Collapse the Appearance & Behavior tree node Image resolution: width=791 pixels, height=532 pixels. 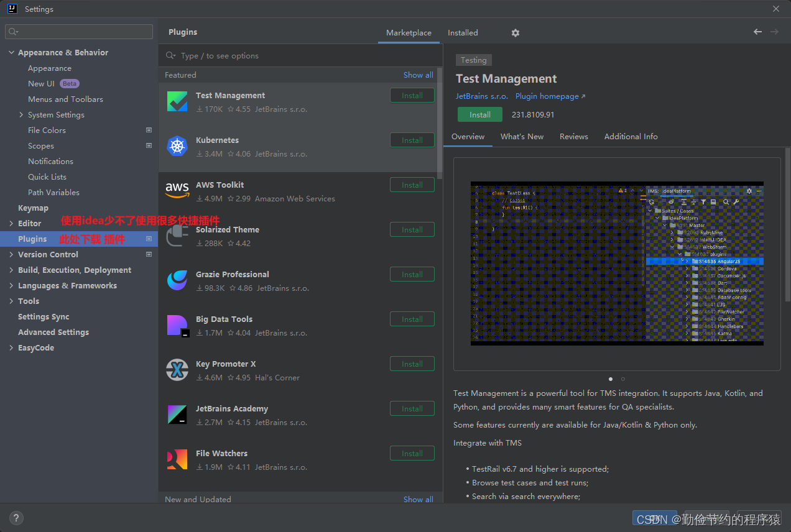point(11,53)
